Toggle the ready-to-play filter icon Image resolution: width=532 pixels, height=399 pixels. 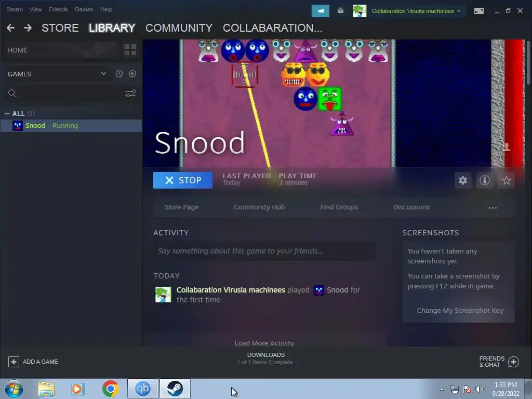pos(132,74)
